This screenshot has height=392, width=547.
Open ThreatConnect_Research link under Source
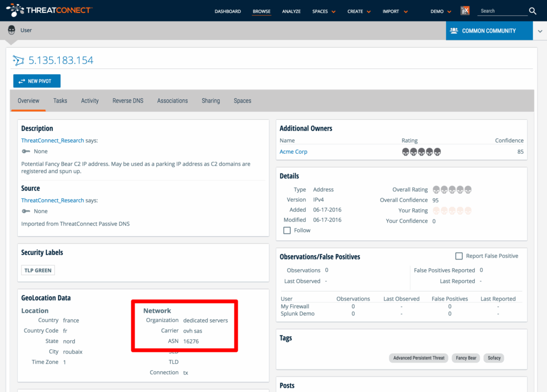point(53,200)
